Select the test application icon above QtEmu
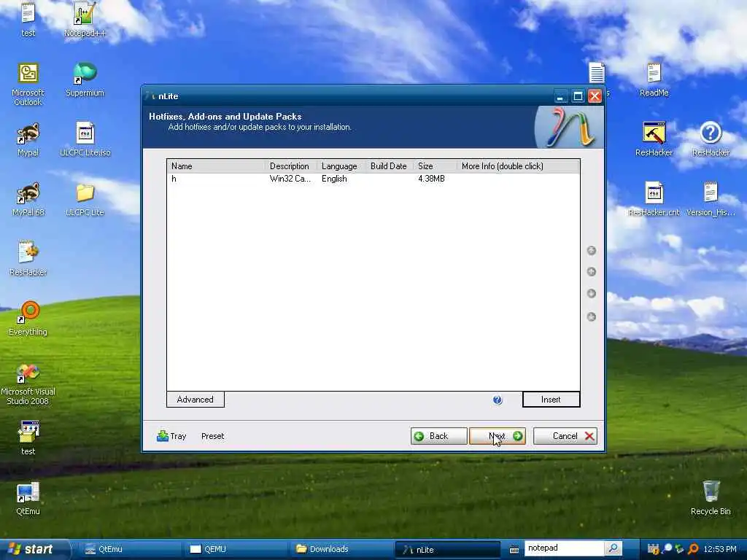The width and height of the screenshot is (747, 560). point(28,438)
